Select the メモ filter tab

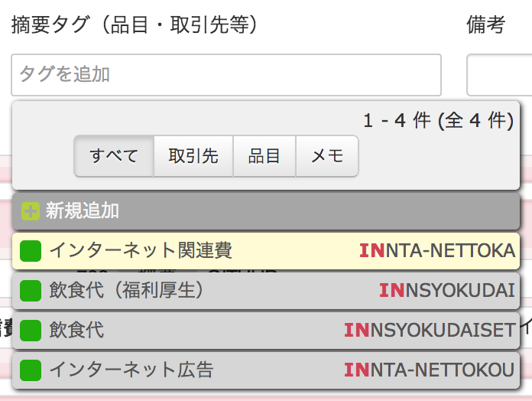click(x=326, y=156)
